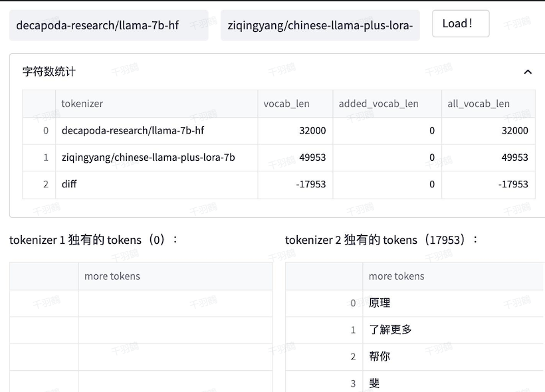Click the tokenizer 2 独有的 tokens heading

point(381,240)
